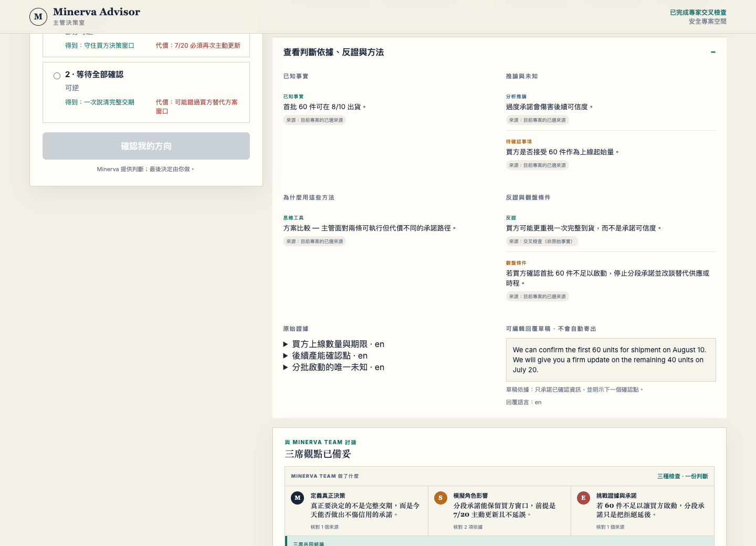Click the 三席觀點已備妥 heading

[x=318, y=454]
